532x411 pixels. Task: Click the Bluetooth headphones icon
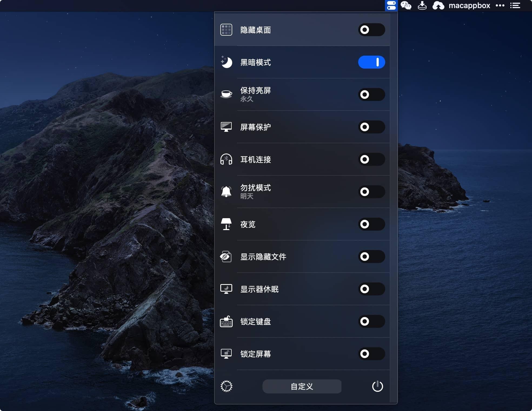pyautogui.click(x=226, y=159)
